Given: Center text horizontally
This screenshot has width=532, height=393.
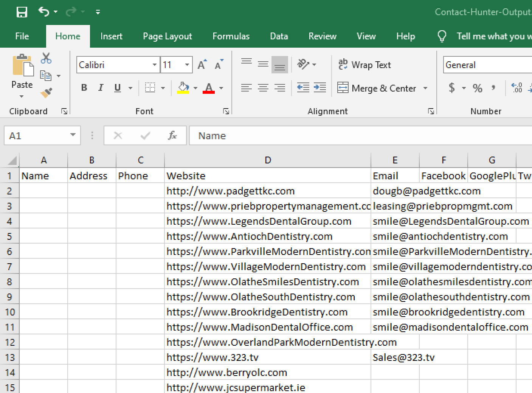Looking at the screenshot, I should [263, 88].
